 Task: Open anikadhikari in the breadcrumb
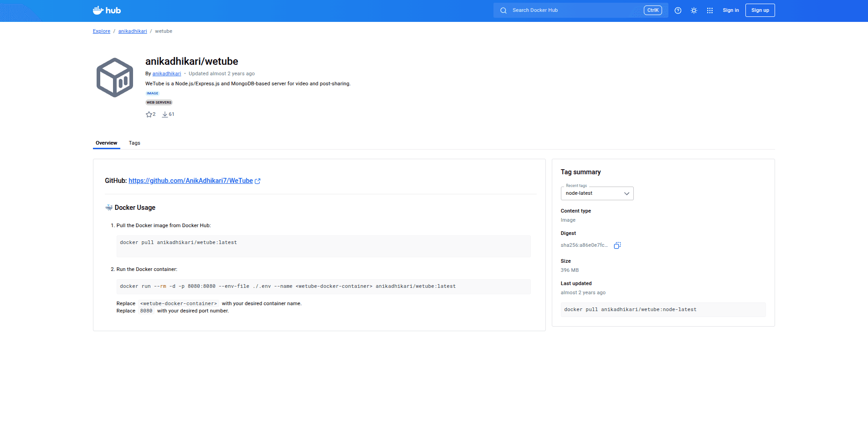tap(133, 31)
